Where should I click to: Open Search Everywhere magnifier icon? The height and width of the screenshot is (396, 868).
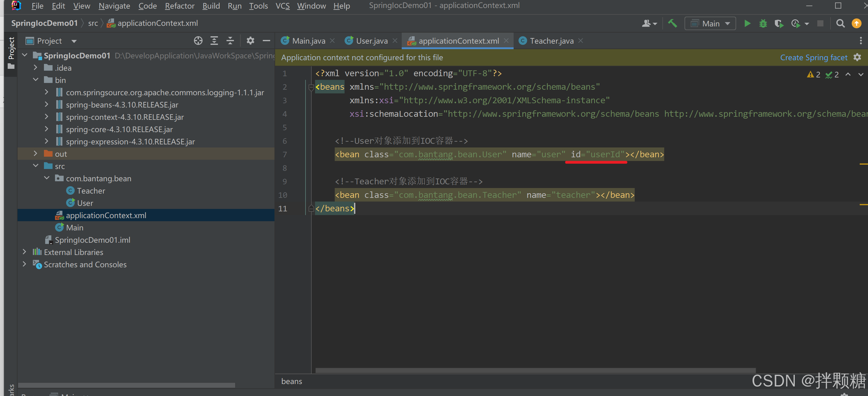[x=840, y=24]
